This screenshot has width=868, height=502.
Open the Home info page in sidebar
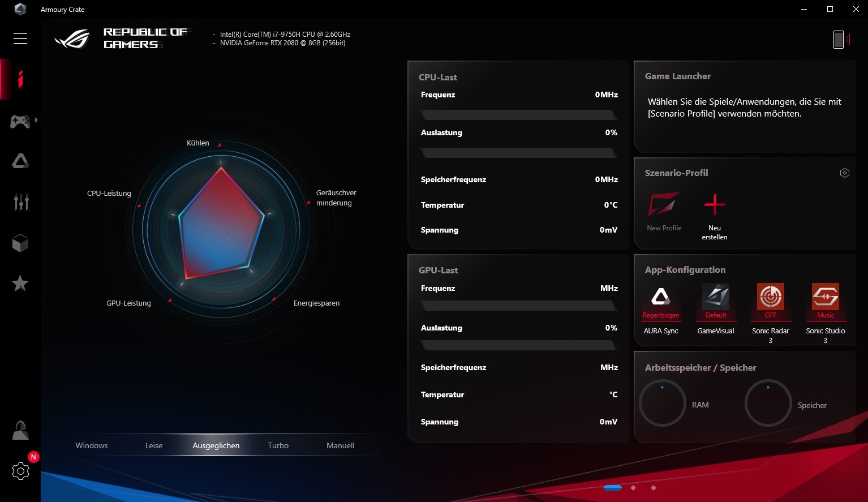tap(20, 79)
